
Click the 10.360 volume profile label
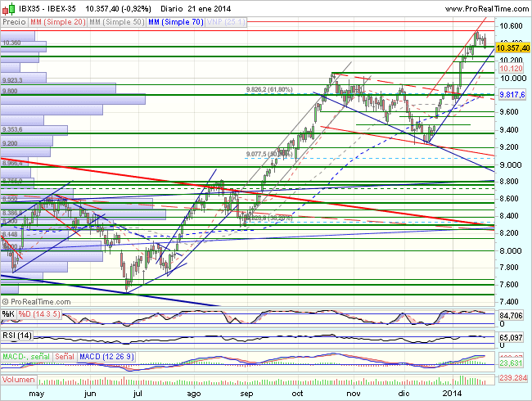(x=11, y=43)
